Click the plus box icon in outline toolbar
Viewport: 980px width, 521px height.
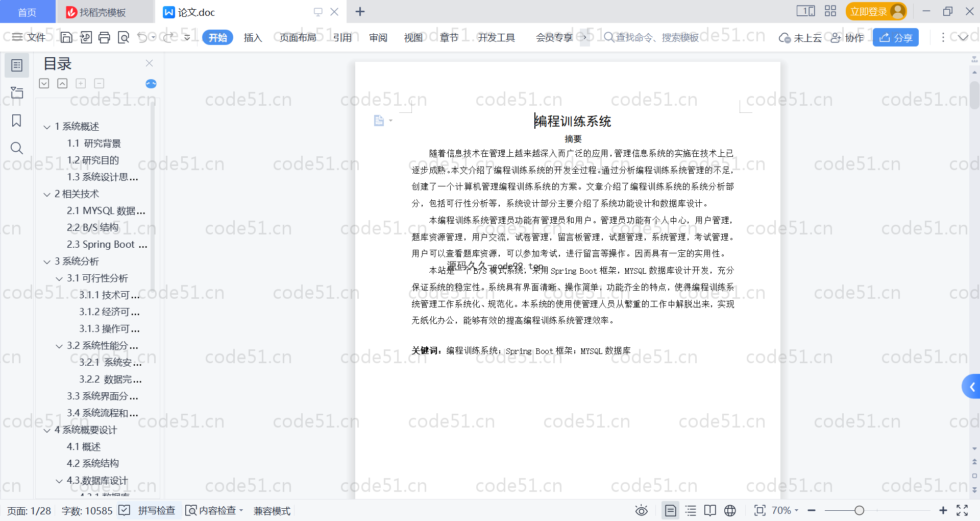pyautogui.click(x=81, y=83)
